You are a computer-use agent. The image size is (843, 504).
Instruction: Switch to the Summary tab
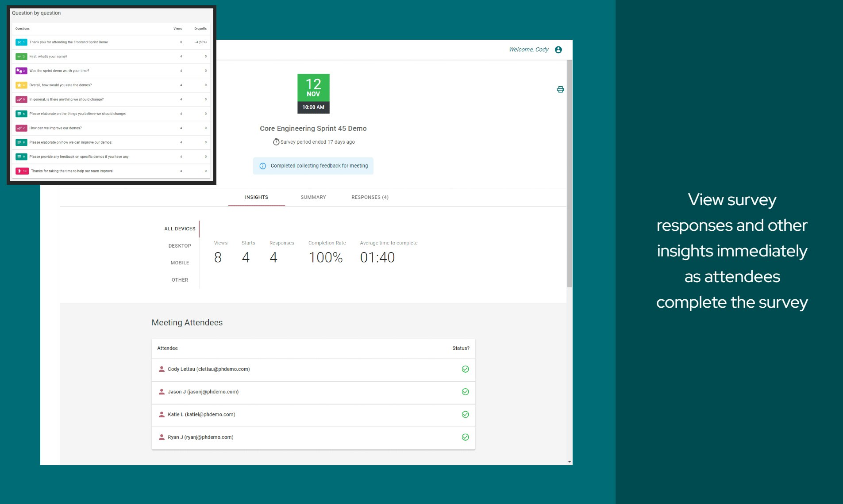coord(313,197)
